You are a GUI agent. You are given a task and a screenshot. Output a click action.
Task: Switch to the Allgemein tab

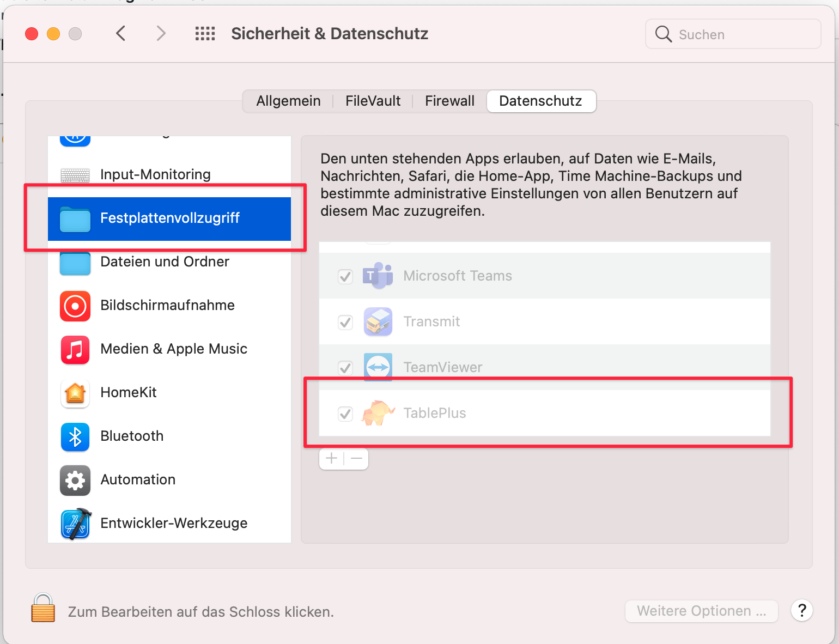[x=288, y=101]
